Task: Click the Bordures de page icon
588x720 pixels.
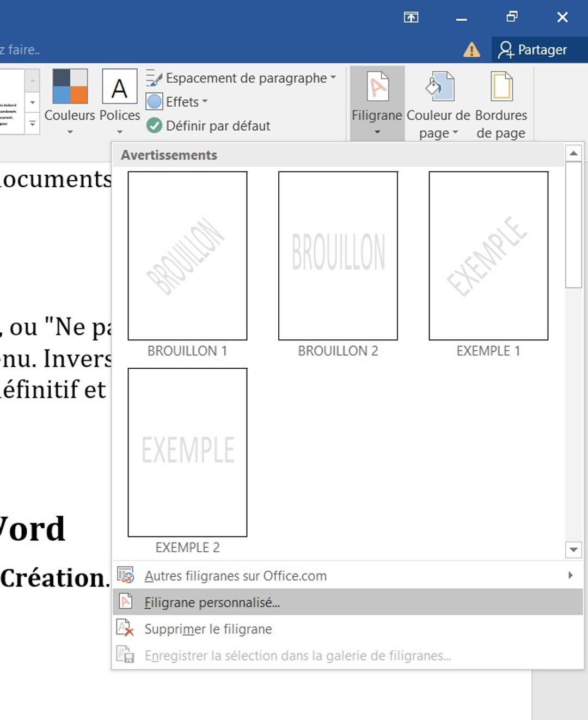Action: (501, 87)
